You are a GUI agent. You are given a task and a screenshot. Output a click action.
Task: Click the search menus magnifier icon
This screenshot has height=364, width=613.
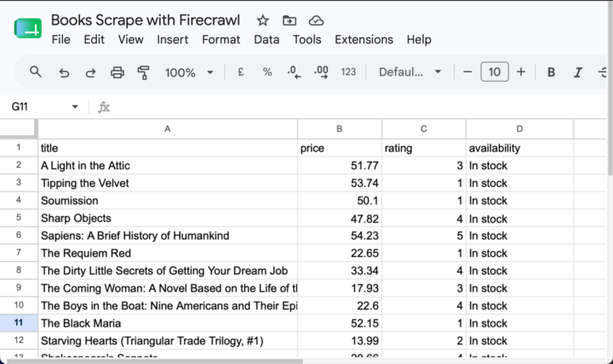coord(36,71)
